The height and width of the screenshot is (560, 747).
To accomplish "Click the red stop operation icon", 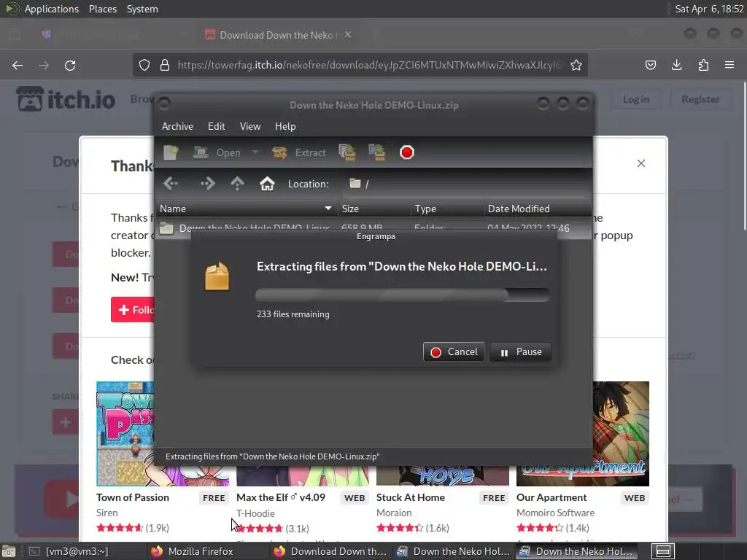I will (x=407, y=152).
